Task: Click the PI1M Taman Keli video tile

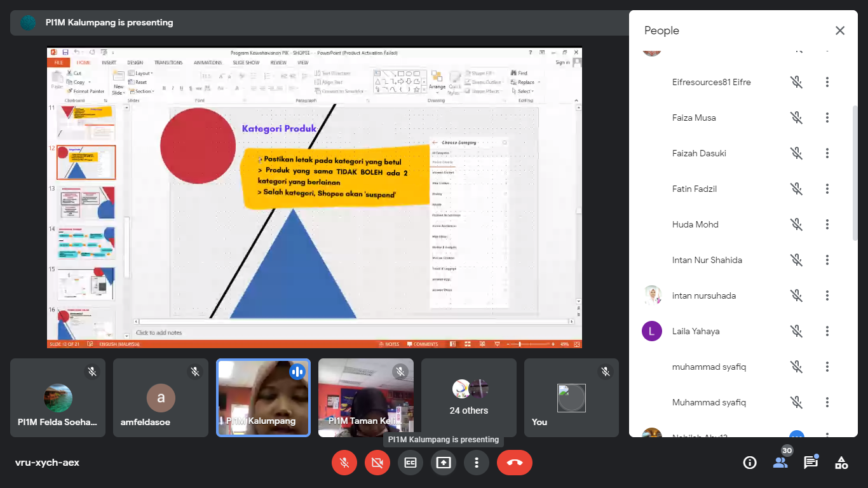Action: [x=366, y=398]
